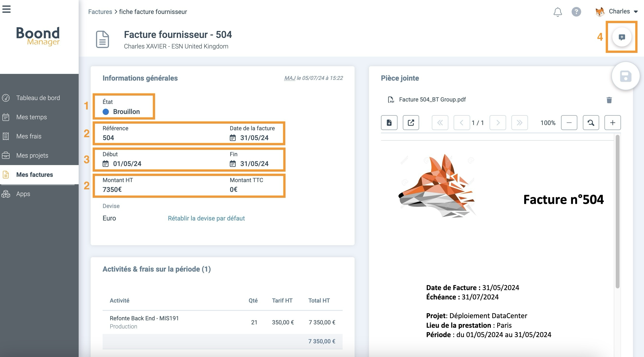Expand the Charles user dropdown
The image size is (644, 357).
click(x=635, y=12)
